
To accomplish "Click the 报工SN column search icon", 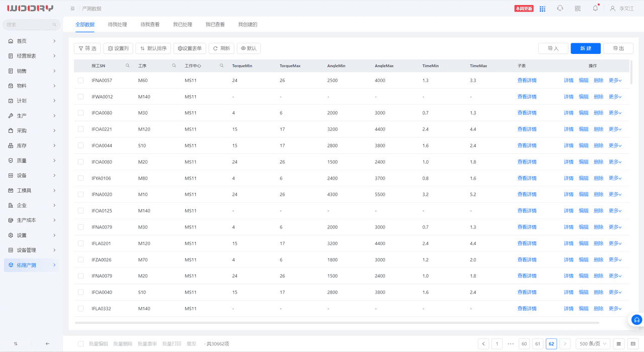I will click(127, 65).
